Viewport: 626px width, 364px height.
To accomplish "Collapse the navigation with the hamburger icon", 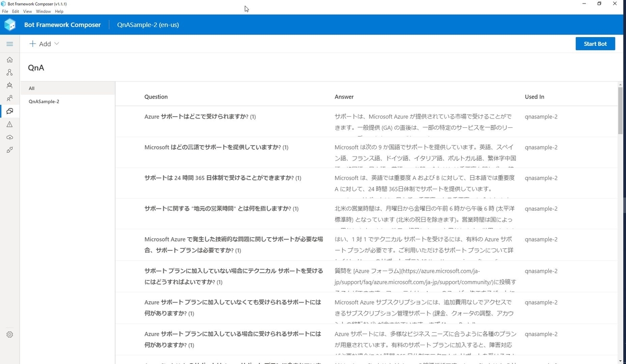I will (x=9, y=44).
